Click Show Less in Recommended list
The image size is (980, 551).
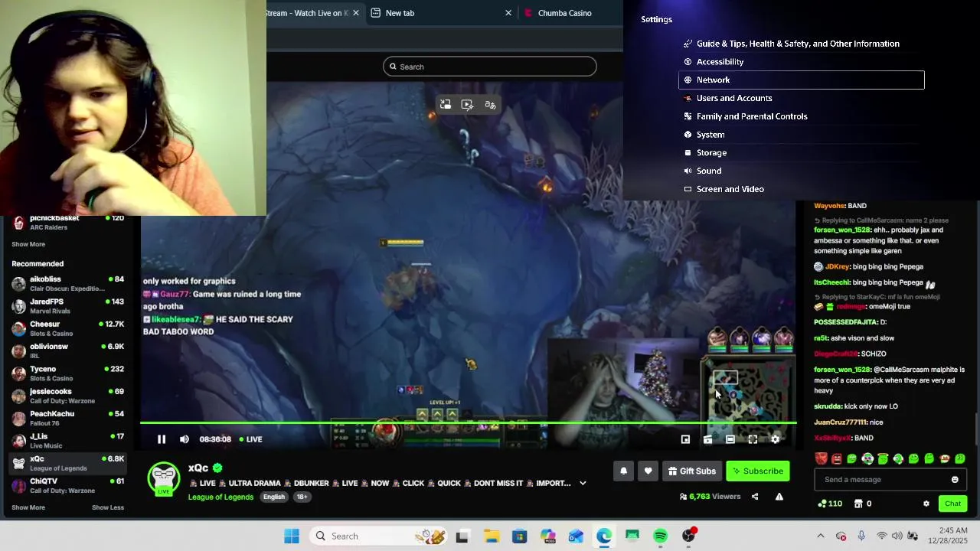point(108,507)
